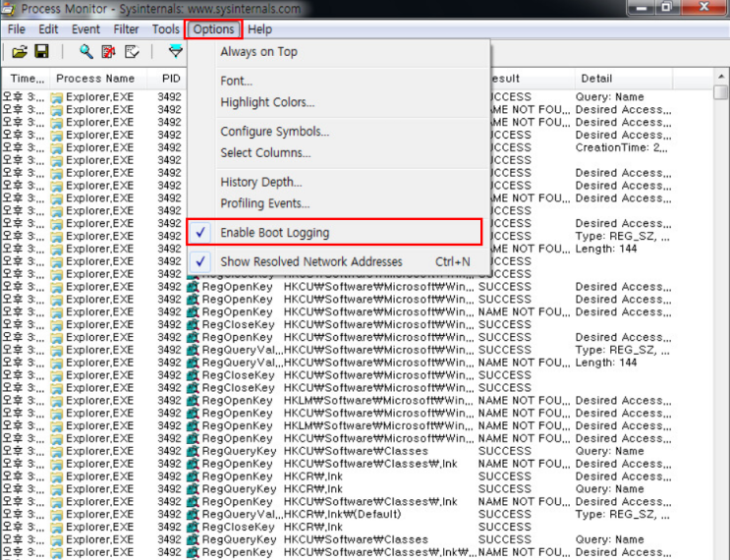Screen dimensions: 730x560
Task: Toggle Show Resolved Network Addresses option
Action: tap(338, 261)
